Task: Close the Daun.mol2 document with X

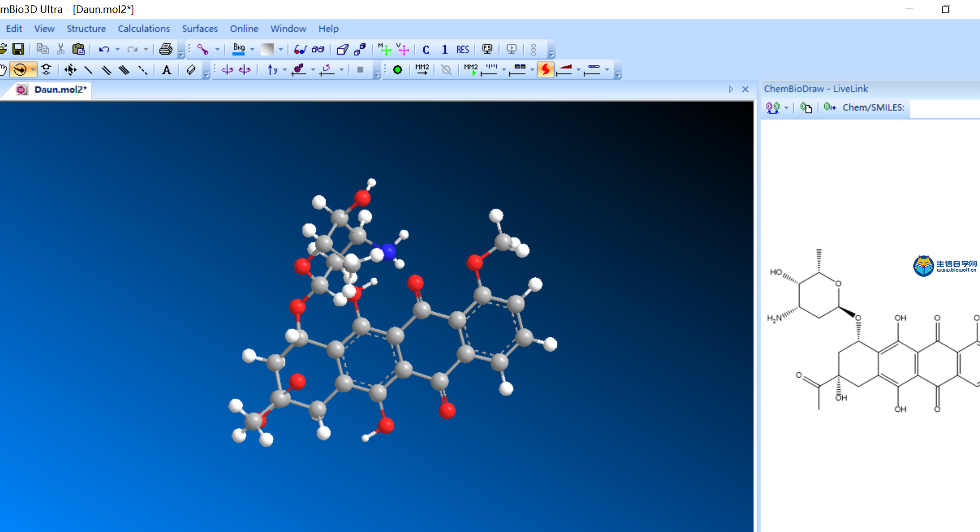Action: [x=745, y=89]
